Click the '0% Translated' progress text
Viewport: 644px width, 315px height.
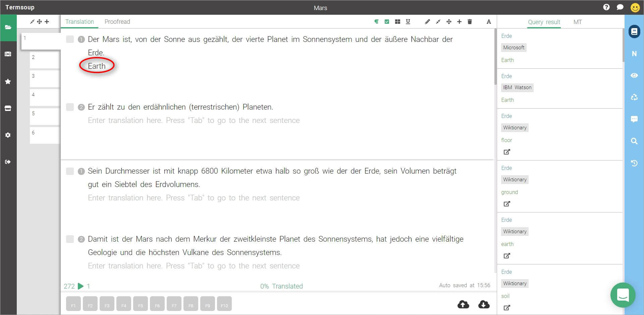(x=281, y=286)
